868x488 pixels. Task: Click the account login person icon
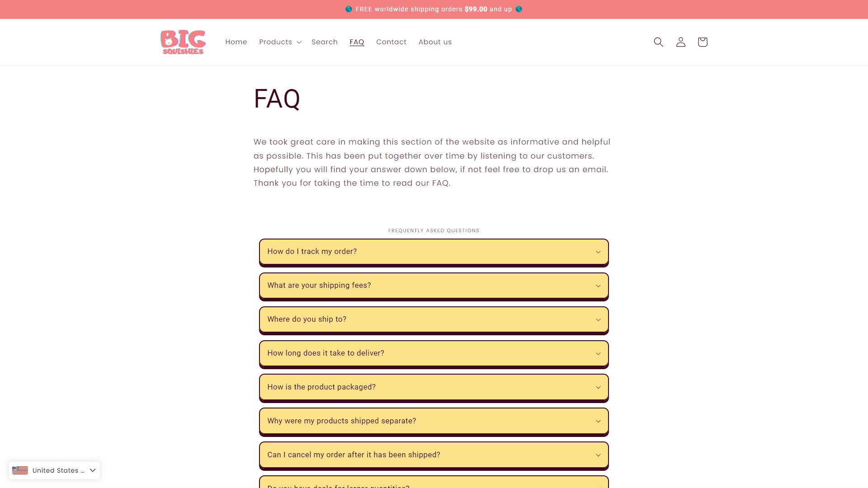tap(680, 42)
